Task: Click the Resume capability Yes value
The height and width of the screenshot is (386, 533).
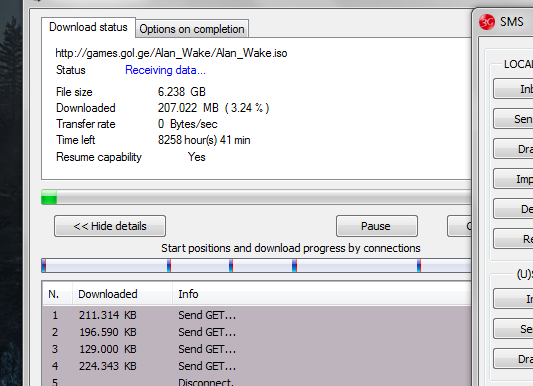Action: [x=196, y=157]
